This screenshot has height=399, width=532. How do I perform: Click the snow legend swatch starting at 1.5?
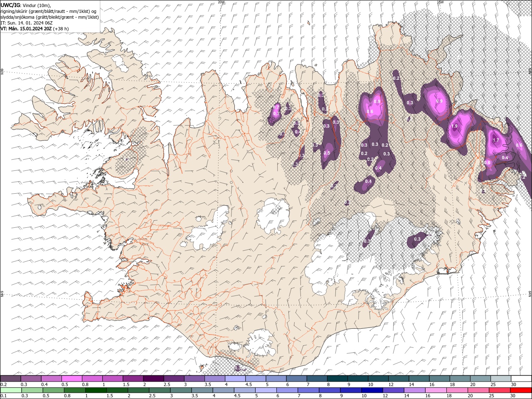tap(133, 378)
